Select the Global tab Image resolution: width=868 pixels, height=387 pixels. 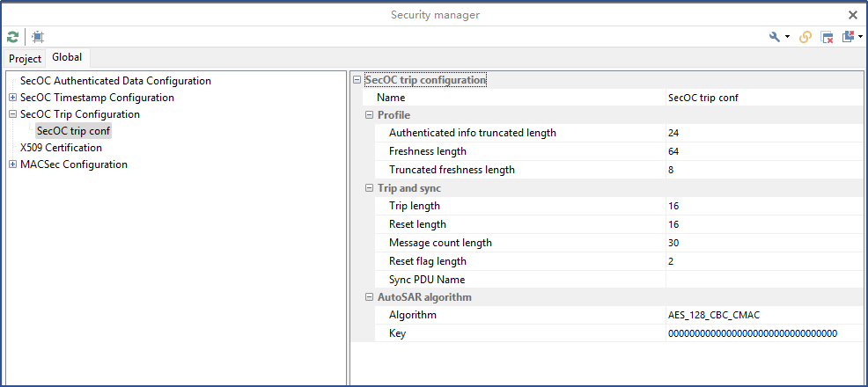pyautogui.click(x=67, y=57)
